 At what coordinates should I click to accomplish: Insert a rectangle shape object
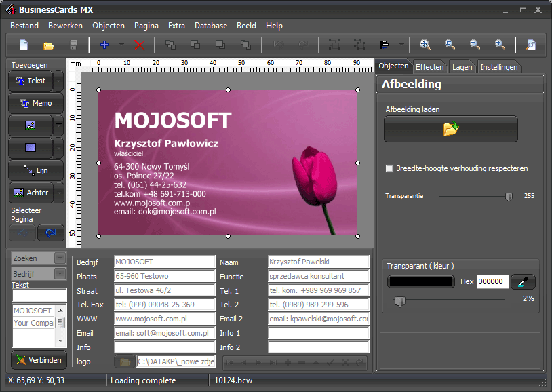[31, 148]
